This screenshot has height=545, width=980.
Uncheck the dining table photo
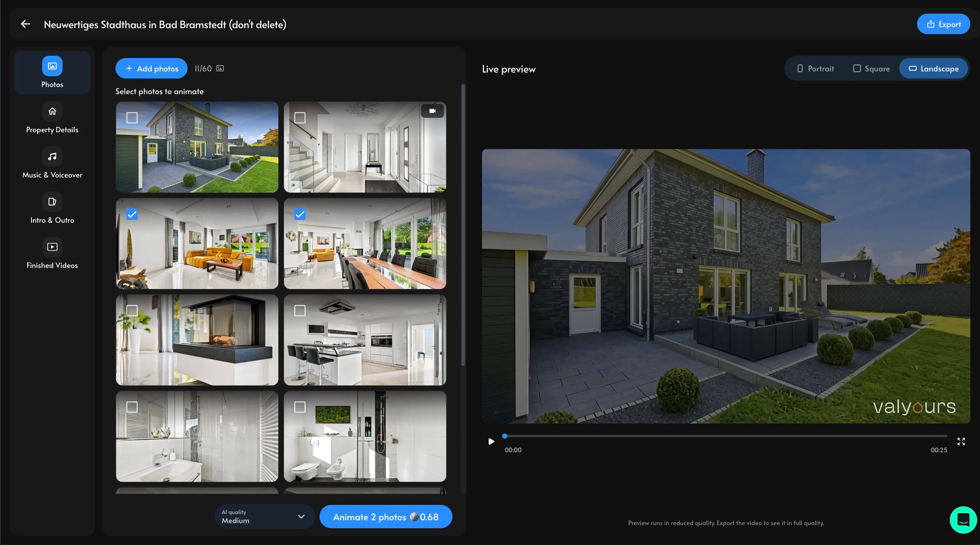[300, 214]
